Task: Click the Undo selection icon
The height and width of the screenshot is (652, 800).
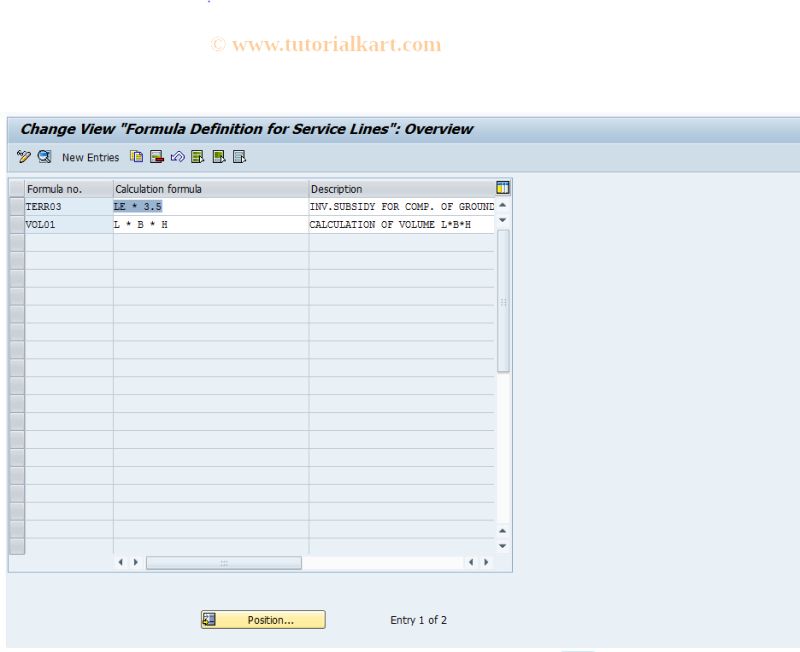Action: (x=178, y=157)
